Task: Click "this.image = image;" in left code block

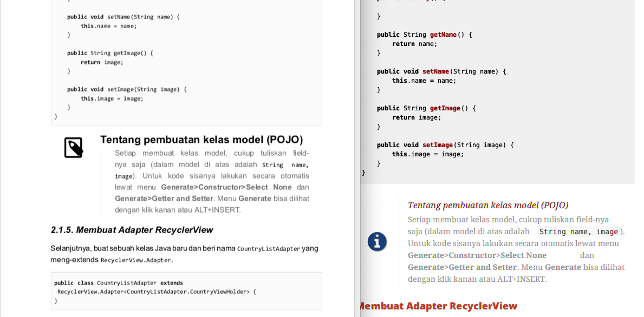Action: [112, 98]
